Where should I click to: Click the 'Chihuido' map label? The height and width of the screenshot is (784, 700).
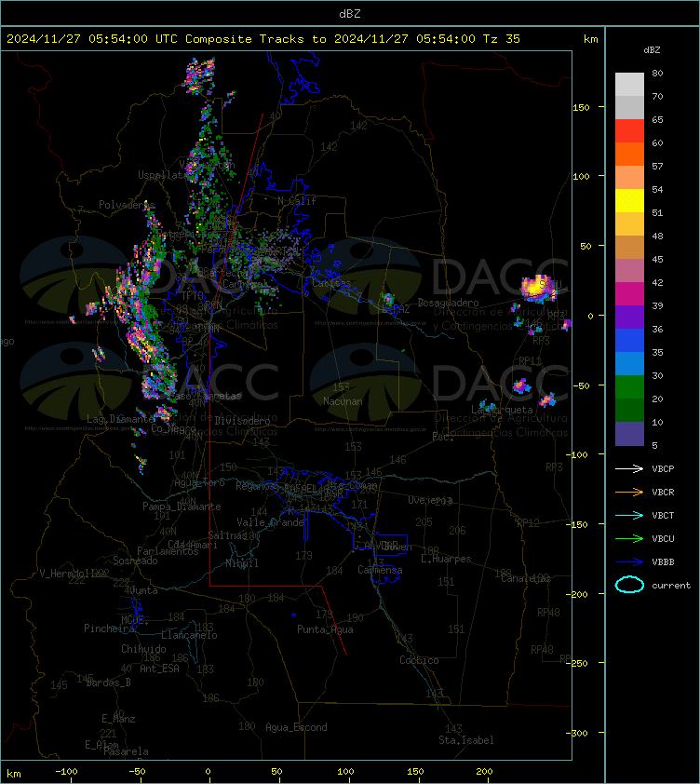pyautogui.click(x=143, y=649)
